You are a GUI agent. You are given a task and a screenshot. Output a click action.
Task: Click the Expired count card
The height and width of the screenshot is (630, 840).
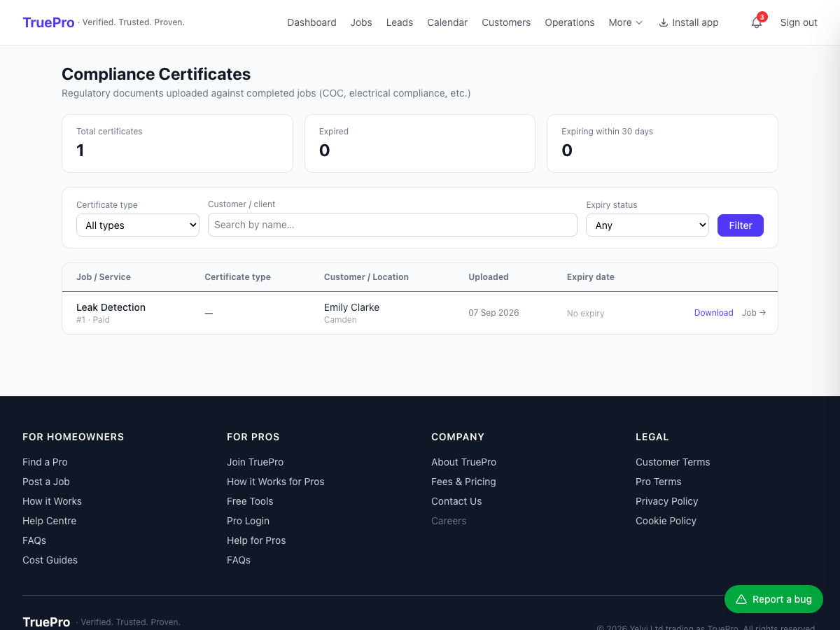tap(420, 143)
